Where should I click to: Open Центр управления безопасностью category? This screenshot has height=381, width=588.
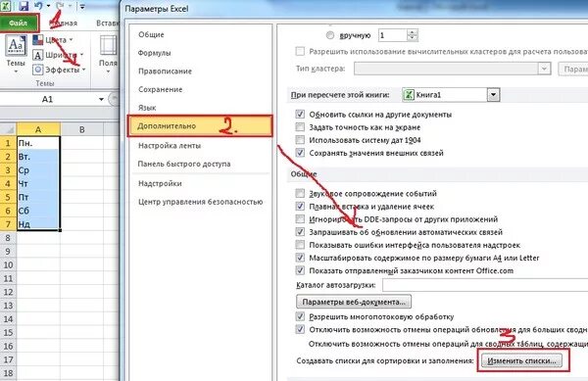(201, 202)
